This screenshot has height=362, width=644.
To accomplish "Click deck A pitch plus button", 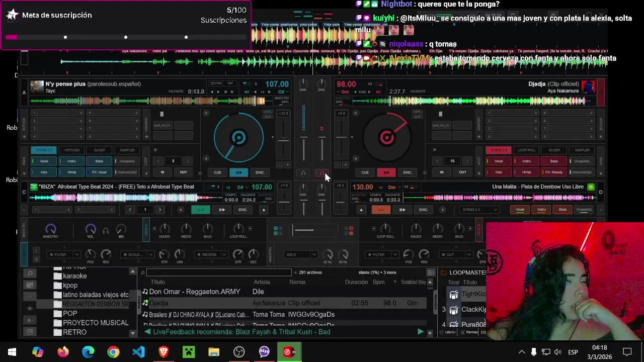I will pos(287,165).
